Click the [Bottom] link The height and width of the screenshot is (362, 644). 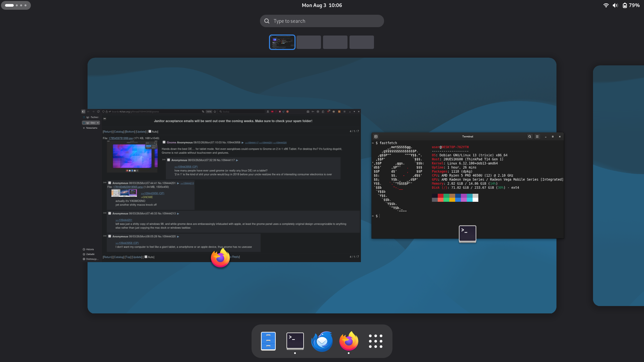click(x=130, y=132)
